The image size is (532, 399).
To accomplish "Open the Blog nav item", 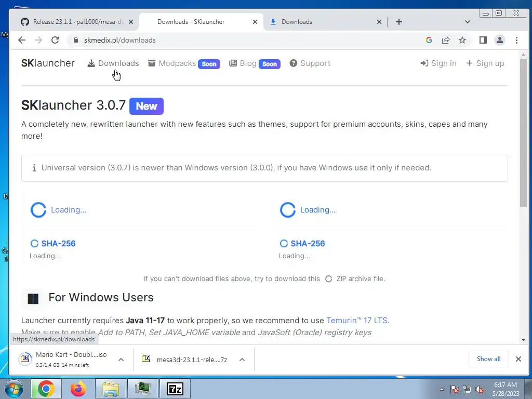I will pos(255,63).
